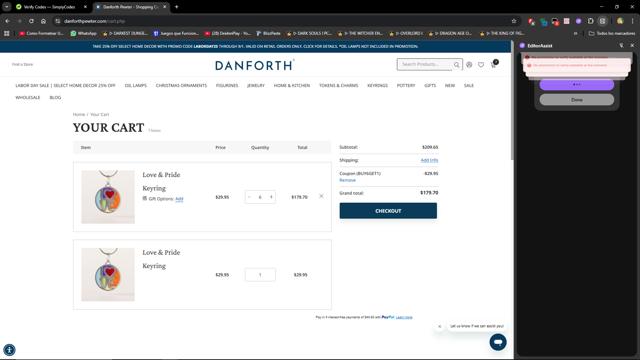Open the browser side panel toggle icon

(x=602, y=21)
